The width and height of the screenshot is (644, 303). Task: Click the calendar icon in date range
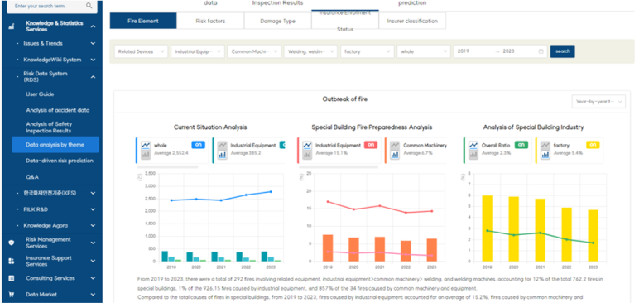(541, 51)
